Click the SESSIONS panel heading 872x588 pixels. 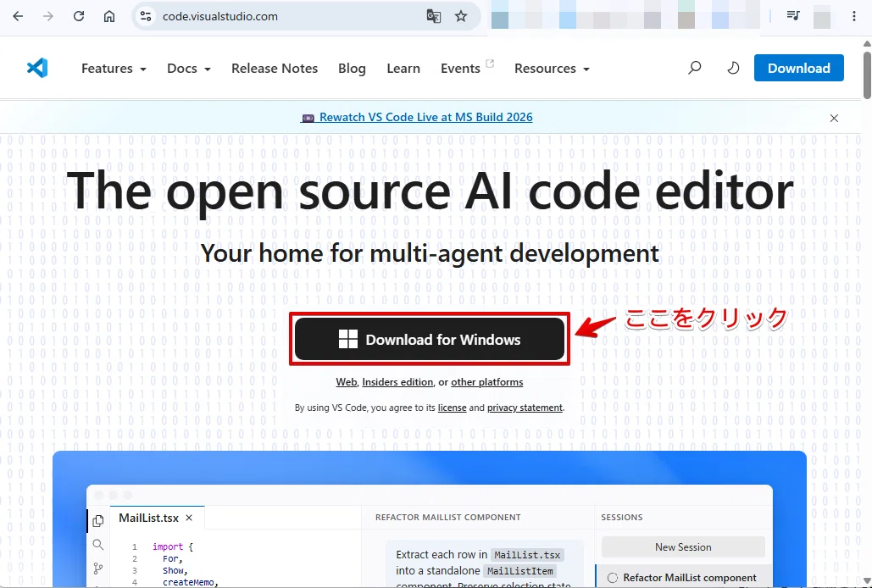click(622, 517)
